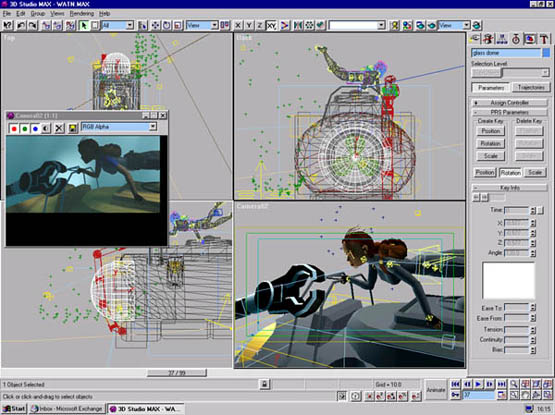This screenshot has height=415, width=555.
Task: Select the Rotation key info button
Action: pyautogui.click(x=510, y=172)
